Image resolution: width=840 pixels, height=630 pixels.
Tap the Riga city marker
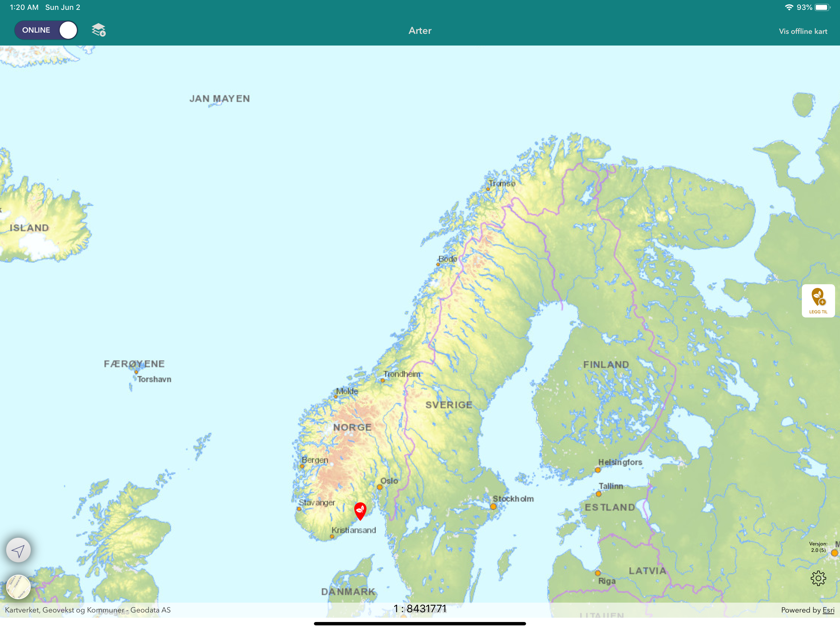pyautogui.click(x=598, y=573)
